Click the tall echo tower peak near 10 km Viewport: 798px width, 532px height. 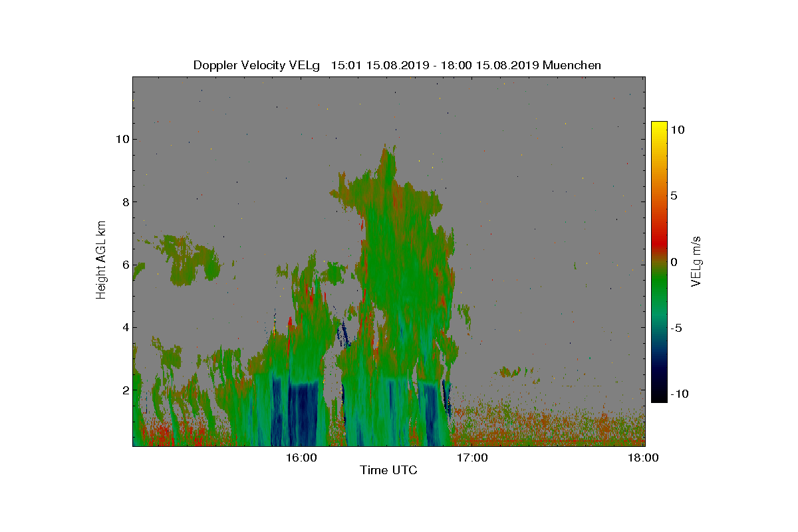(x=386, y=160)
